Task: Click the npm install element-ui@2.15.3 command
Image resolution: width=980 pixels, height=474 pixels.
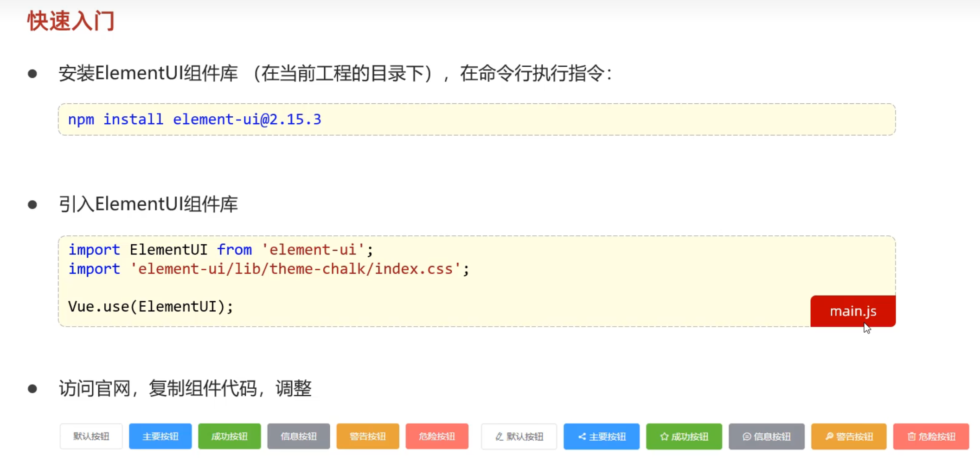Action: (194, 120)
